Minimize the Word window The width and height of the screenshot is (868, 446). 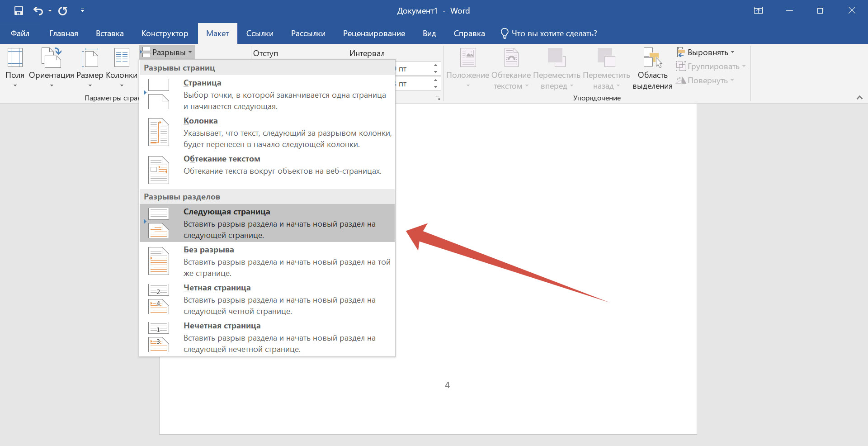pyautogui.click(x=790, y=10)
